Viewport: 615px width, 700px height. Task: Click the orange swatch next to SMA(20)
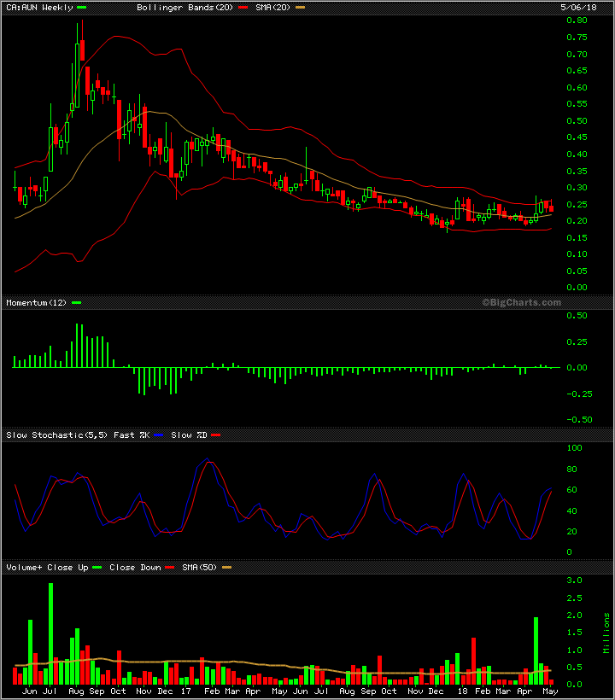click(300, 8)
